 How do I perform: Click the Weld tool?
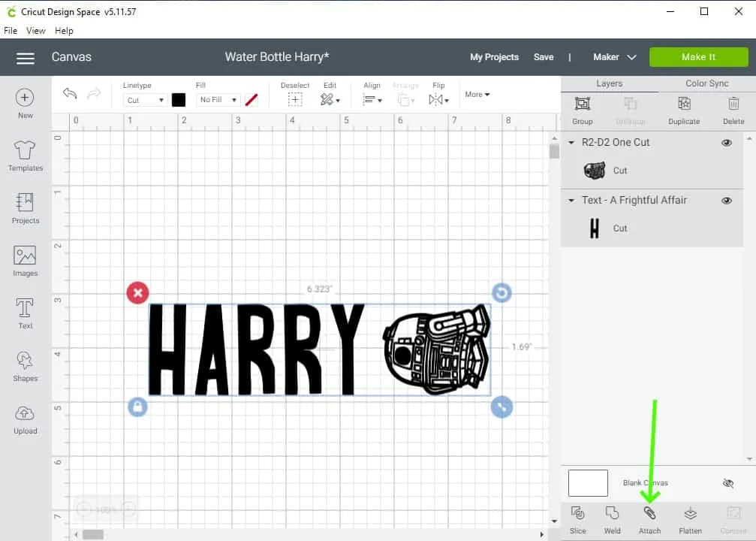click(x=613, y=520)
